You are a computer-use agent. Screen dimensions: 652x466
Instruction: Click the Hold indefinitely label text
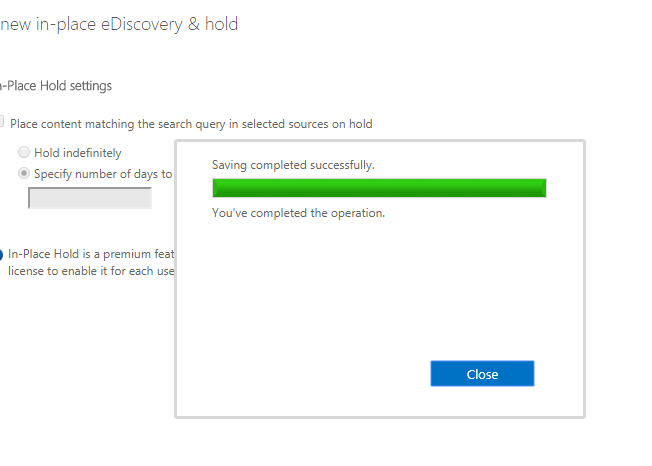click(x=78, y=153)
